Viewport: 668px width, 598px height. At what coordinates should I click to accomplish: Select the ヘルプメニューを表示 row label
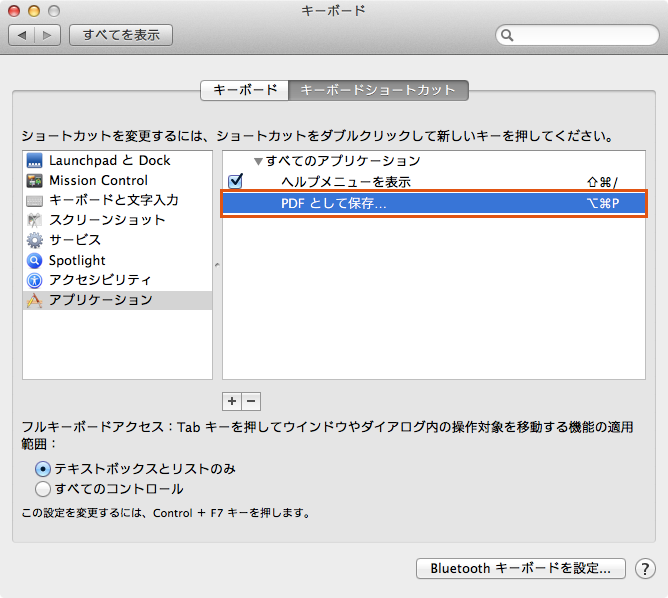[346, 182]
